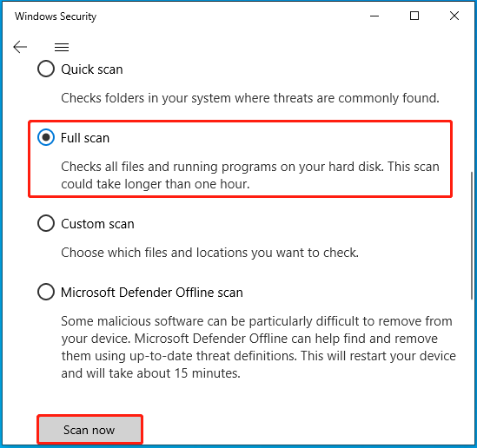Start scanning with the Scan now button
This screenshot has height=448, width=477.
(x=89, y=430)
